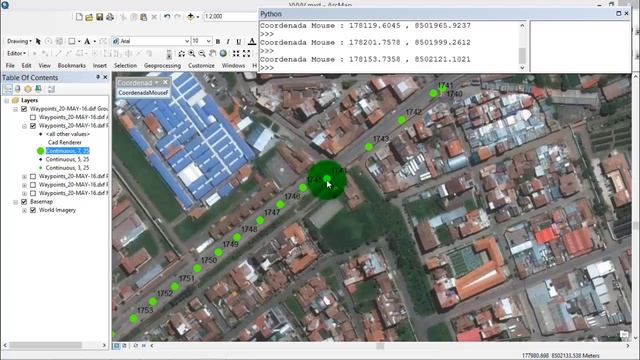640x360 pixels.
Task: Create a new map document
Action: click(79, 17)
